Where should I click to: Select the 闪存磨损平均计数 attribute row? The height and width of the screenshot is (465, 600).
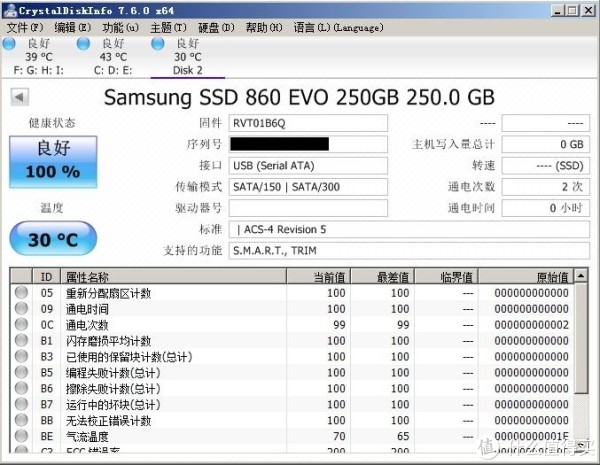click(292, 341)
